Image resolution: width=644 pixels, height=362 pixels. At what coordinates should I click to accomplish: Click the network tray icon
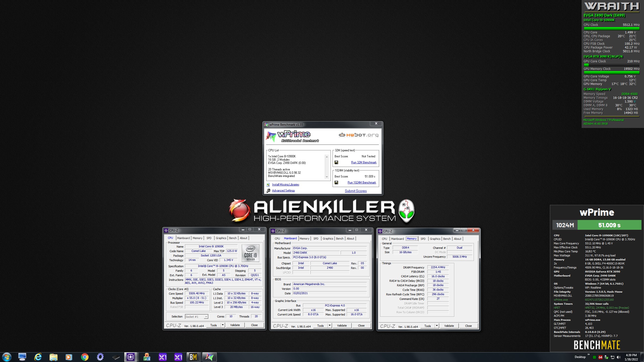coord(613,357)
